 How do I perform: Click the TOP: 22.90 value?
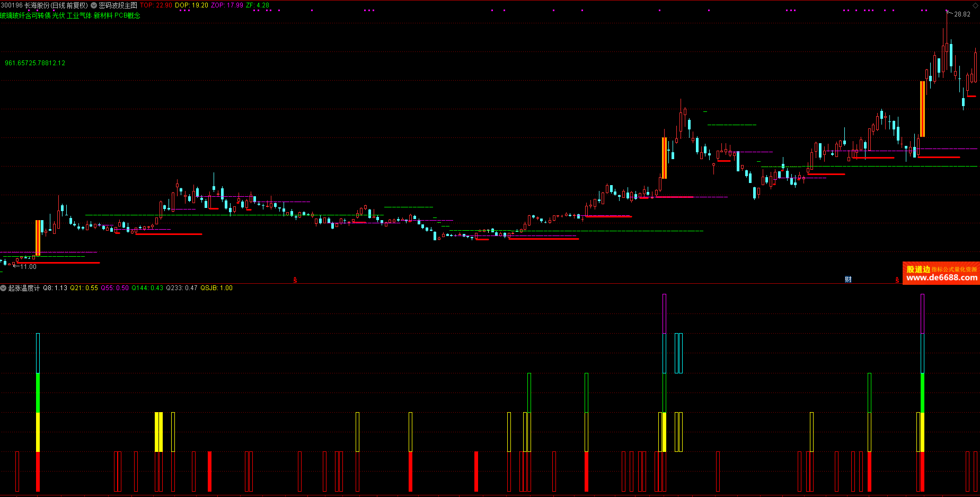[x=156, y=5]
